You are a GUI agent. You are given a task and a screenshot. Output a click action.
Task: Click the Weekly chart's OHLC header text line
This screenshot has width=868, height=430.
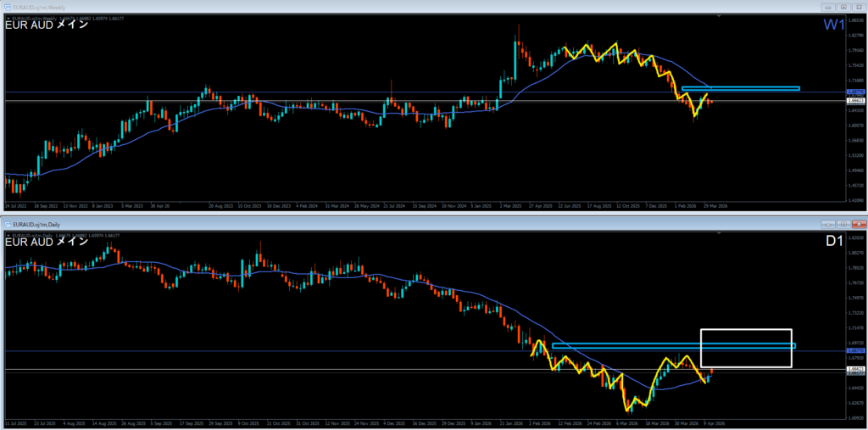click(66, 19)
